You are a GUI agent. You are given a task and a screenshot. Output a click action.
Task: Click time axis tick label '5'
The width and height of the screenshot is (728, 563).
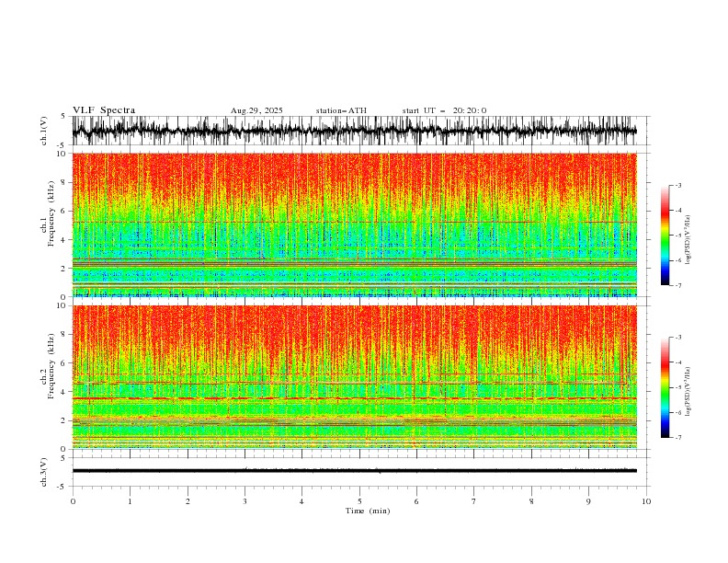pos(359,501)
